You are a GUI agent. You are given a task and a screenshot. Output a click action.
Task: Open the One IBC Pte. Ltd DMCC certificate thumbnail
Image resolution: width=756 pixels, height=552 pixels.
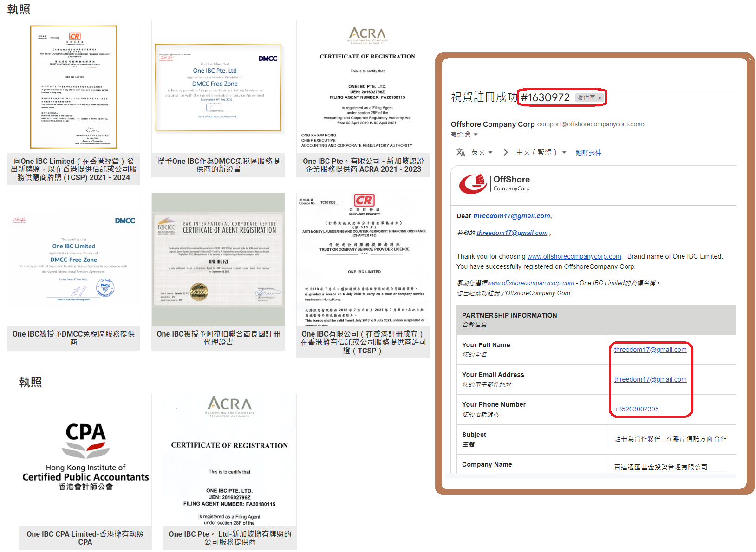(x=218, y=88)
